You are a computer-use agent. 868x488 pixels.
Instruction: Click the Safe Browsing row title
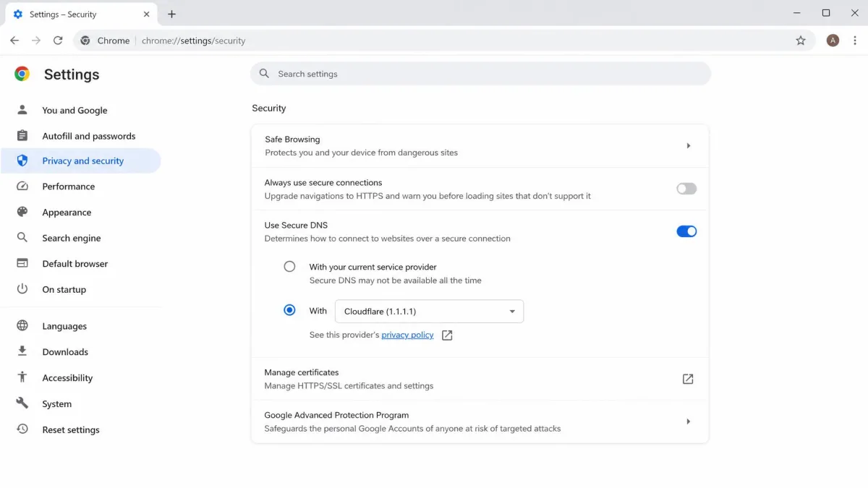[x=292, y=139]
